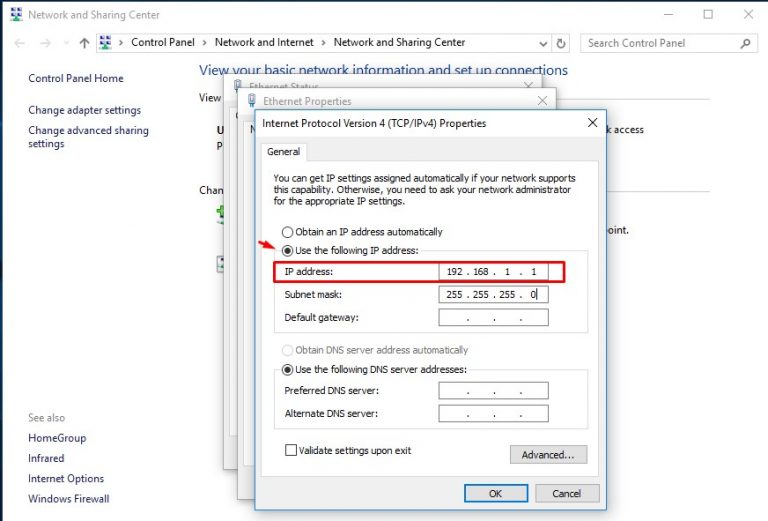768x521 pixels.
Task: Click the Search Control Panel box
Action: [x=669, y=43]
